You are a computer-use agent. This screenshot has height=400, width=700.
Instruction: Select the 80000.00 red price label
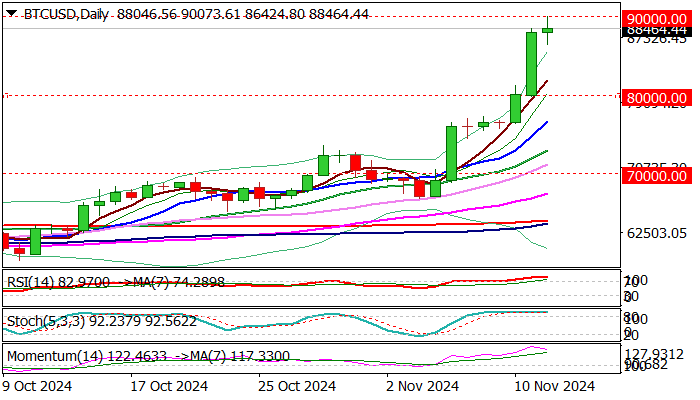657,98
